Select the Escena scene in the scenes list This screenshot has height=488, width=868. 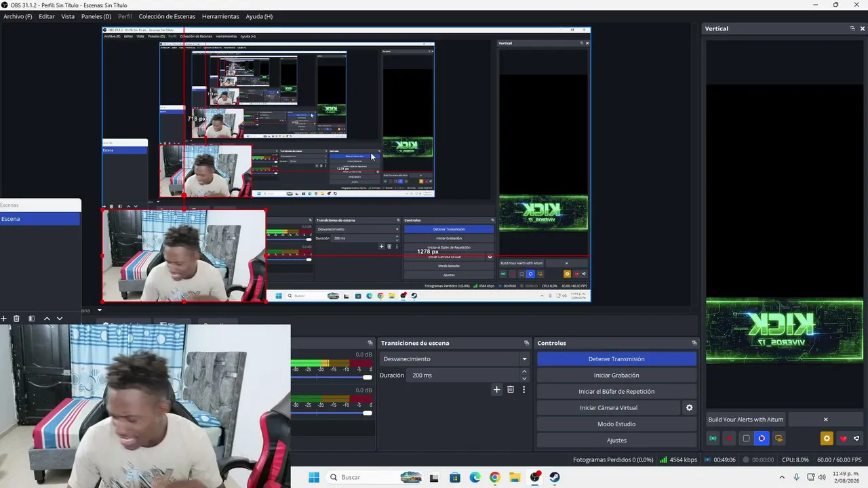[40, 219]
